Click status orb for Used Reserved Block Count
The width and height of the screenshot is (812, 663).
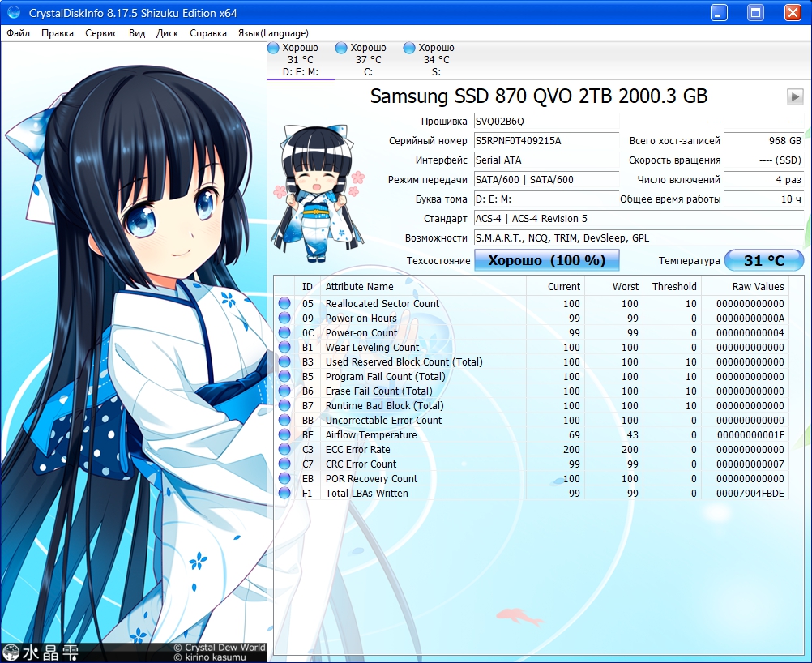(x=284, y=361)
